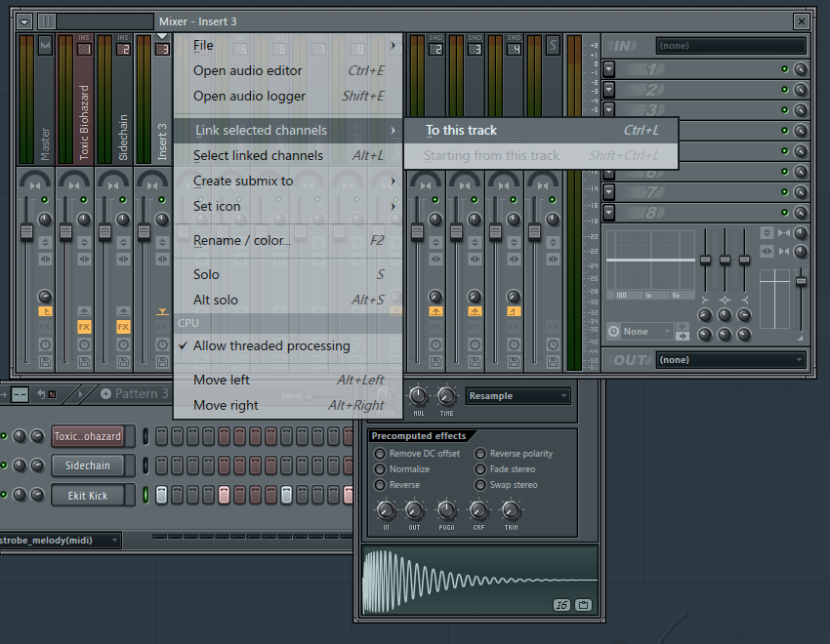The height and width of the screenshot is (644, 830).
Task: Enable the Remove DC offset option
Action: [x=417, y=454]
